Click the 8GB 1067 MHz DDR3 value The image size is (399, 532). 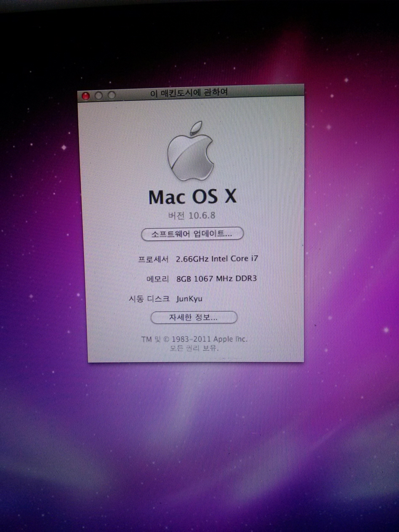pyautogui.click(x=216, y=278)
